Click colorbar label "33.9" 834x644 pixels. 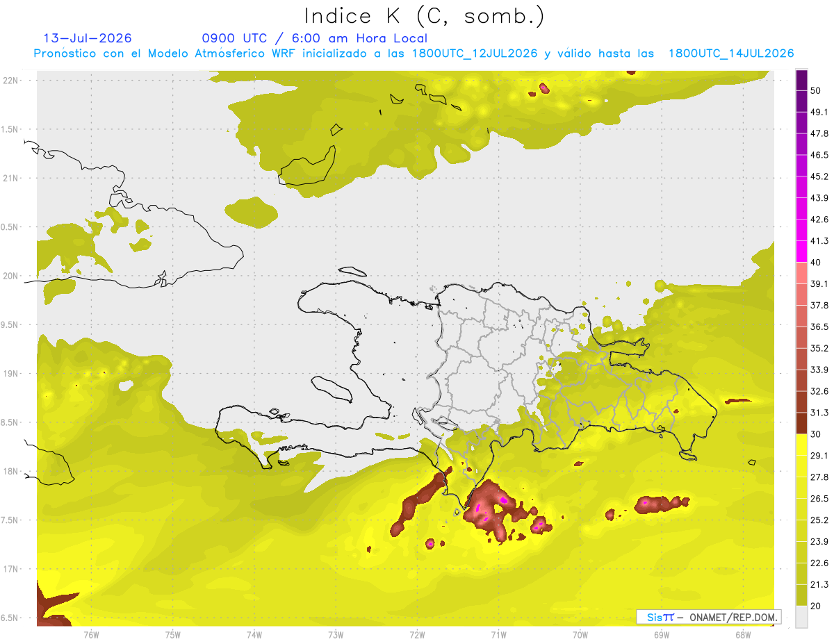pos(819,370)
